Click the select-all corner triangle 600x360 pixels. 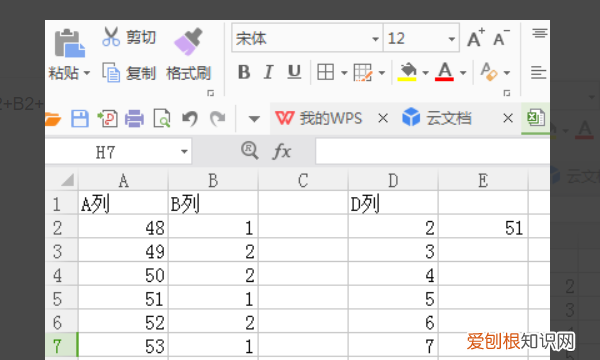(67, 180)
